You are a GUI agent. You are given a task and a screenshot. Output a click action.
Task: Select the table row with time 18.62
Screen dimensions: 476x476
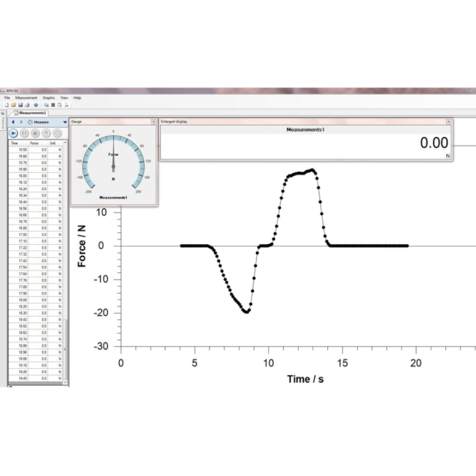click(36, 333)
